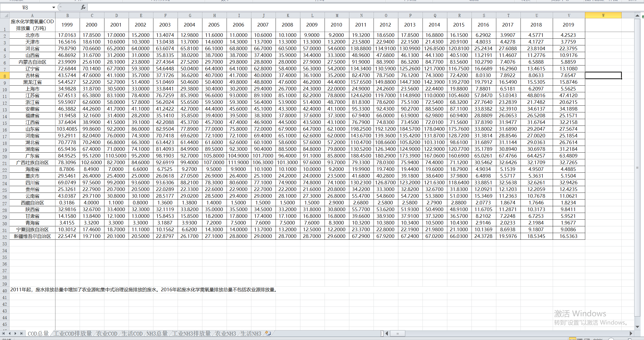Click previous sheet navigation arrow

click(x=10, y=333)
